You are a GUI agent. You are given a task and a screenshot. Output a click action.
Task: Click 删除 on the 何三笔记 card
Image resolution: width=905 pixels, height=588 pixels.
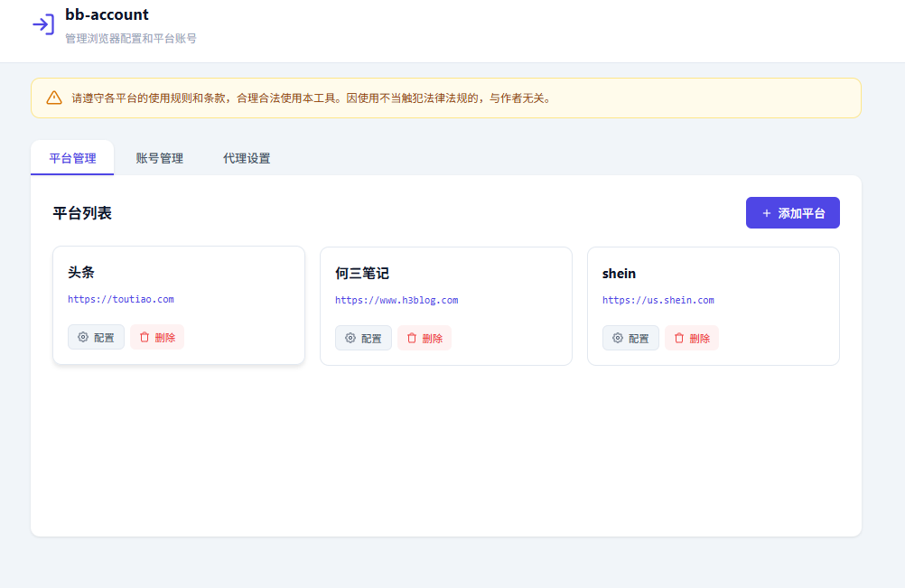424,338
